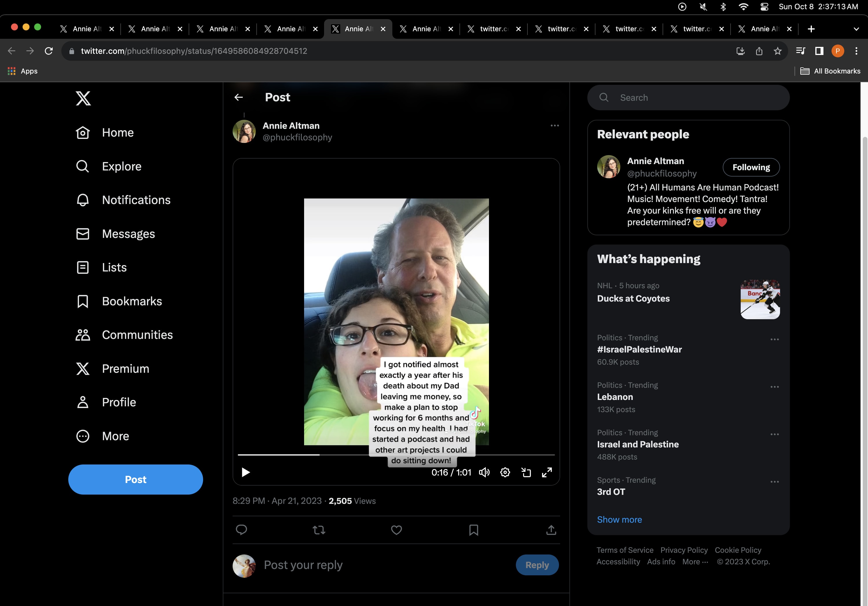Expand options for #IsraelPalestineWar trend
868x606 pixels.
[774, 339]
